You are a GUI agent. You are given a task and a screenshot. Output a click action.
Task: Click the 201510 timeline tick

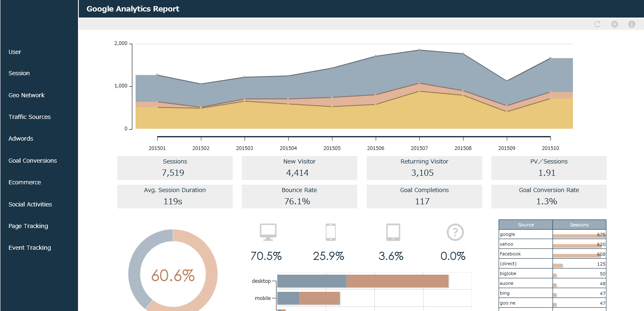[x=550, y=148]
